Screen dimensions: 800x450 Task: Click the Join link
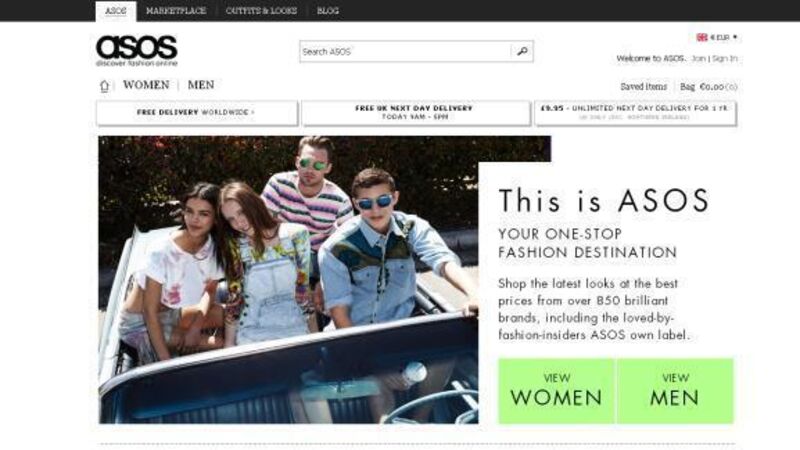click(x=698, y=59)
